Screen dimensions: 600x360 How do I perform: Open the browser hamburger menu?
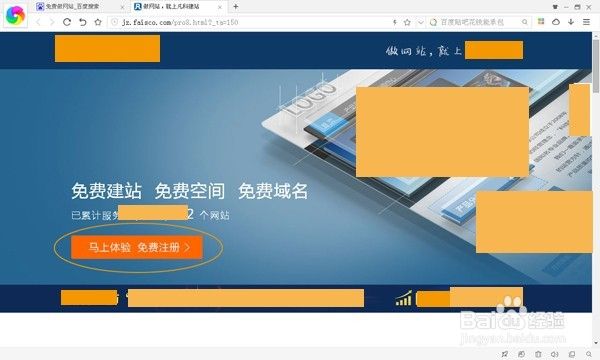tap(586, 22)
